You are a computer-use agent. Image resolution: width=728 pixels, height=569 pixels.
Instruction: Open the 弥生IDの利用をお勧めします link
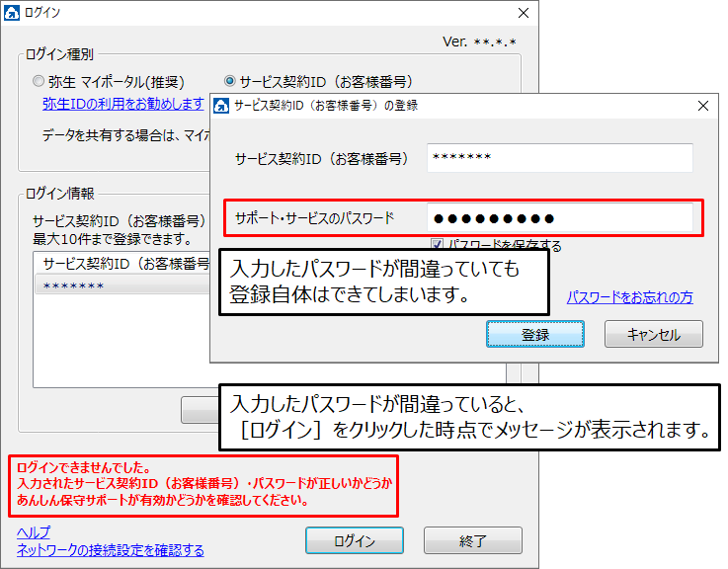(x=123, y=104)
